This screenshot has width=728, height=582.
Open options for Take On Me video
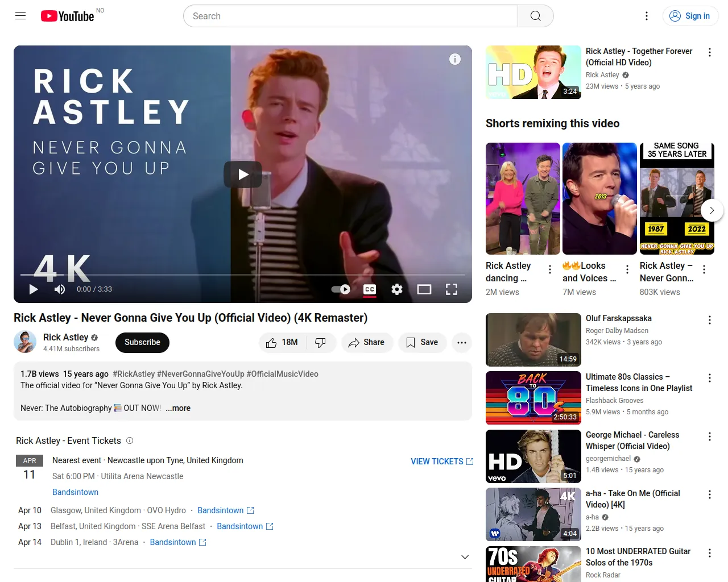710,494
